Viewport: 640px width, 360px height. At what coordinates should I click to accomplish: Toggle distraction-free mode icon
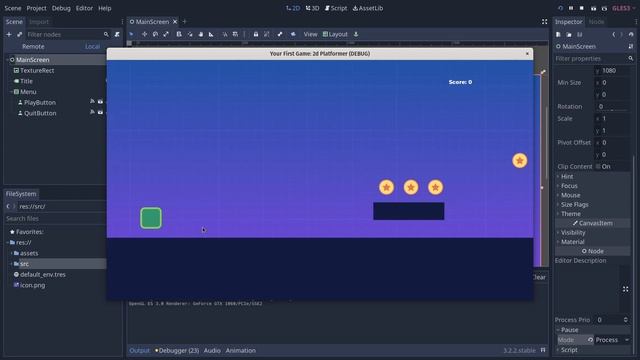coord(544,22)
